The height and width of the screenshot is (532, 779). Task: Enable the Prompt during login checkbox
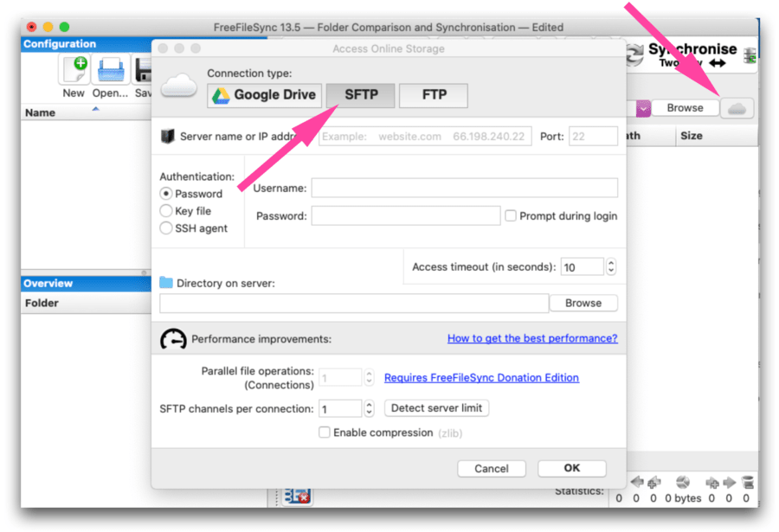pyautogui.click(x=511, y=215)
